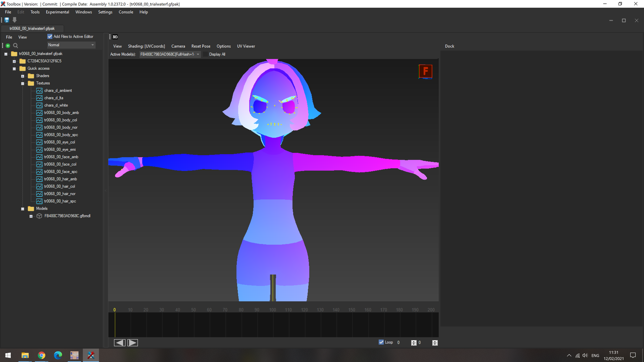
Task: Click frame 100 on the timeline ruler
Action: click(x=272, y=310)
